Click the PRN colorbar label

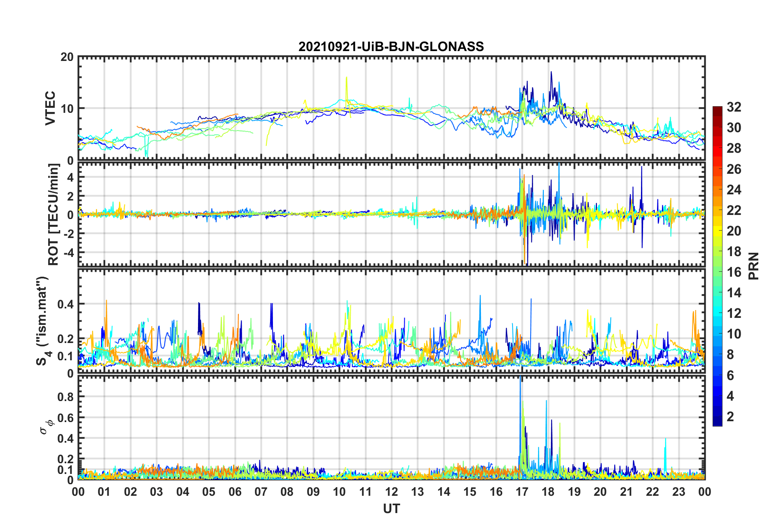click(753, 266)
